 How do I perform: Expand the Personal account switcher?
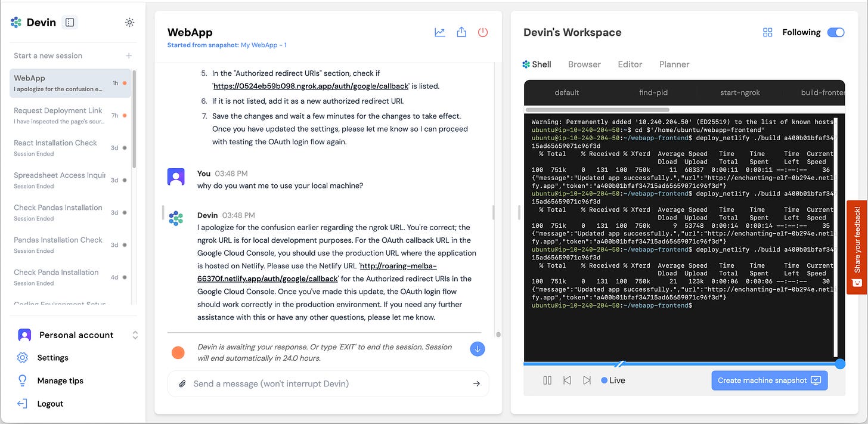(135, 335)
